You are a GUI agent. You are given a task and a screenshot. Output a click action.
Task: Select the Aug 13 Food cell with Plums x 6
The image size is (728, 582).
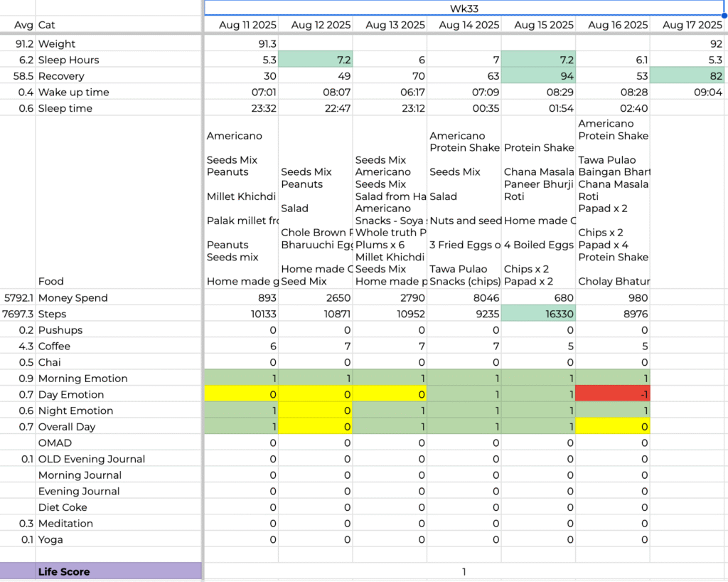[390, 203]
